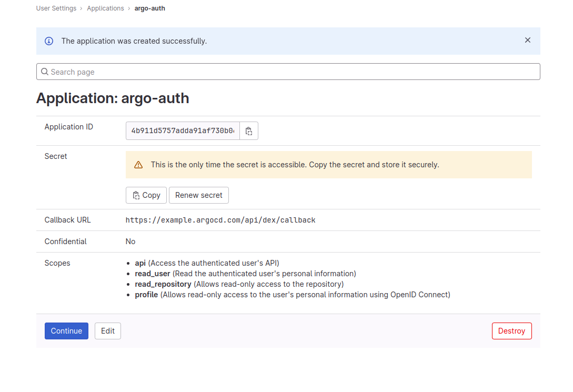
Task: Focus the Search page field
Action: click(288, 72)
